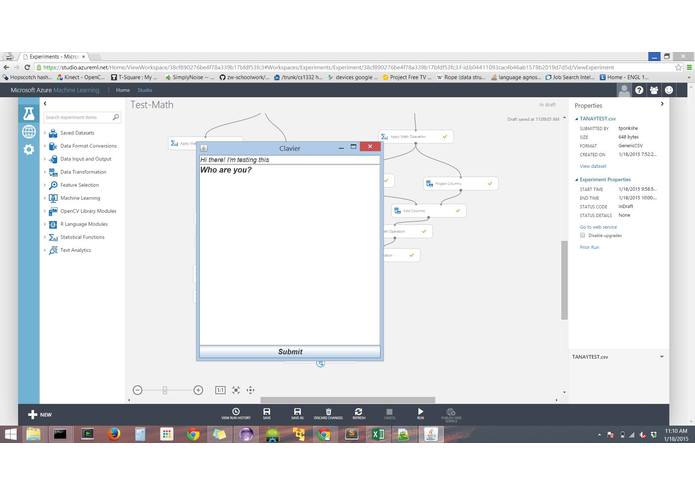Click the Saved Datasets icon
This screenshot has width=695, height=494.
point(53,133)
